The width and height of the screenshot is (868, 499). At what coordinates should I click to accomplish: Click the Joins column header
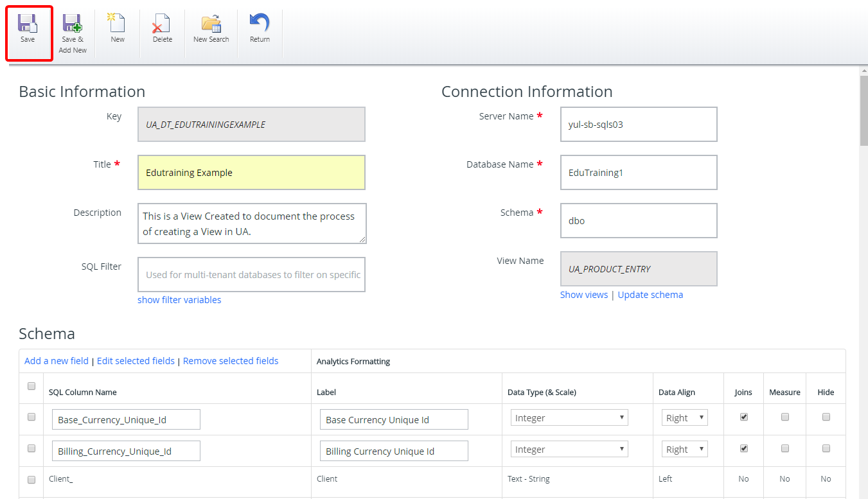click(744, 392)
